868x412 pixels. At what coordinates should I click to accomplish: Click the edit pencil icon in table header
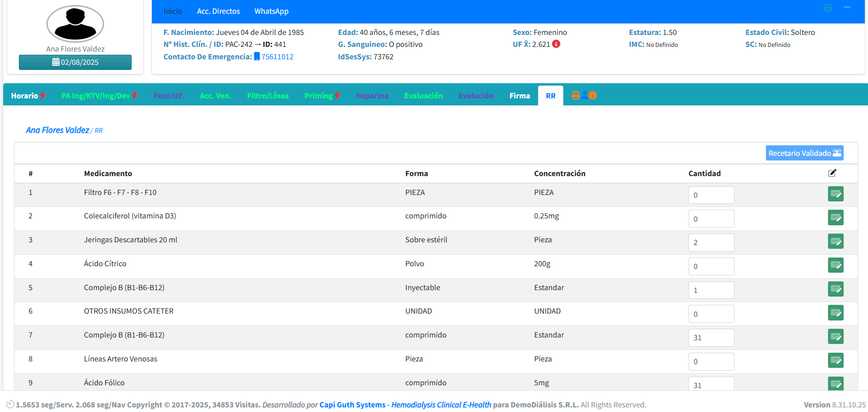(x=832, y=173)
